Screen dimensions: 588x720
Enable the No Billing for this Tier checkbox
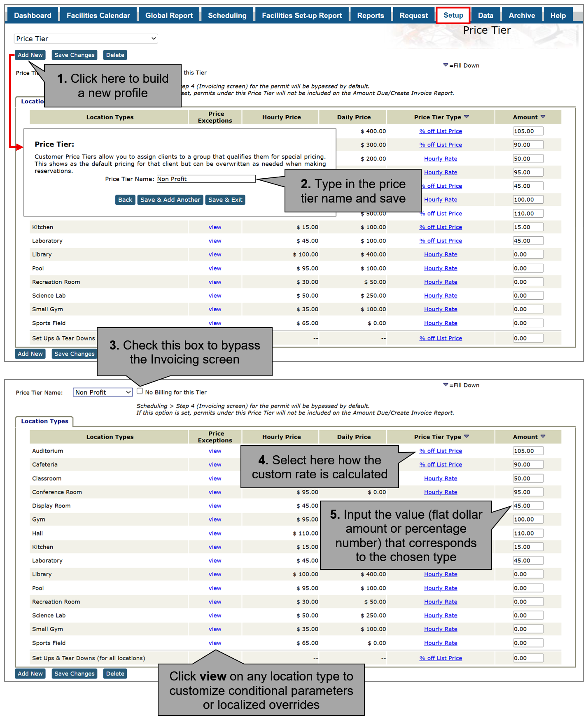tap(140, 391)
